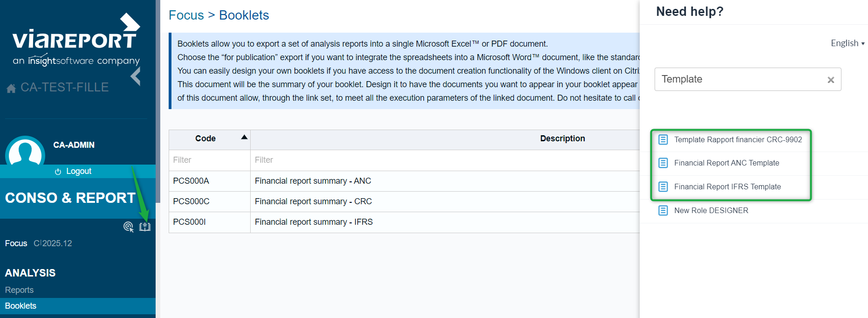Open the help book icon

[x=145, y=227]
